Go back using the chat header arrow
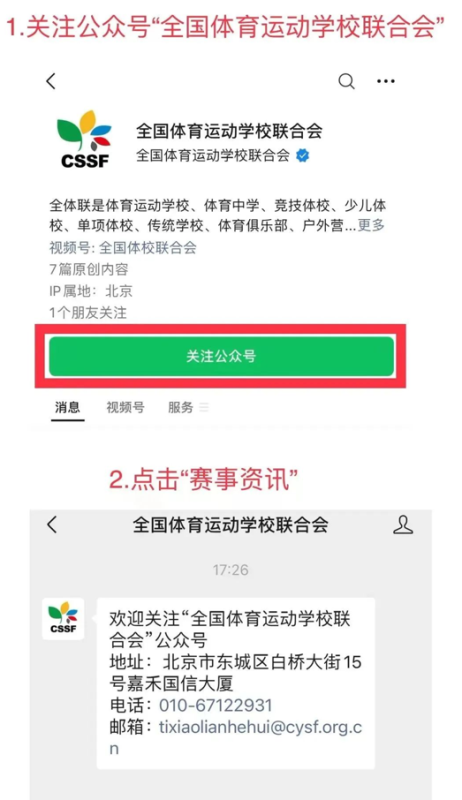 pyautogui.click(x=52, y=524)
